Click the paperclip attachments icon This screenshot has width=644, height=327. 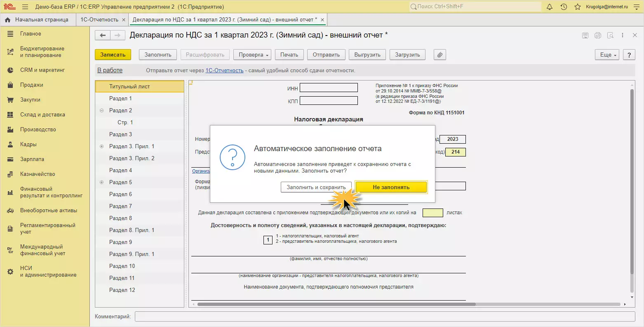(440, 55)
